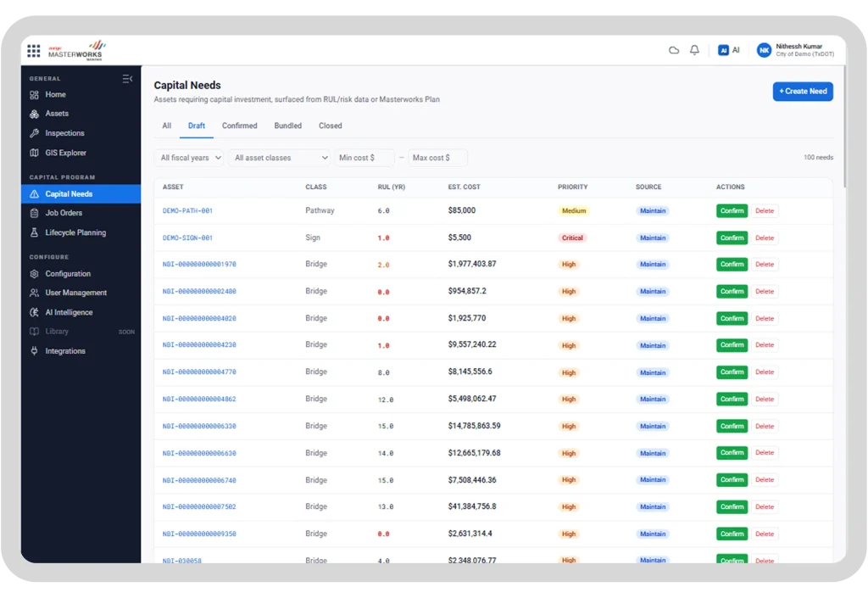Click the NK user avatar
868x598 pixels.
[x=764, y=50]
